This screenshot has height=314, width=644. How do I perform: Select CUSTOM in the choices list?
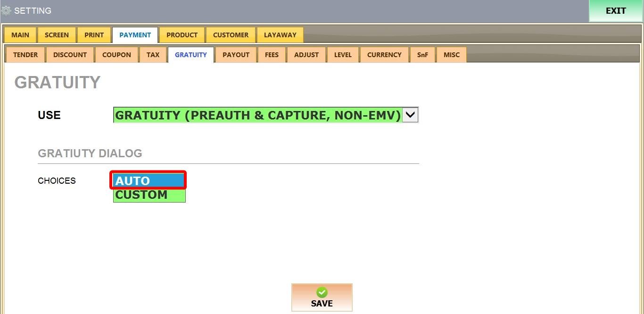coord(149,195)
